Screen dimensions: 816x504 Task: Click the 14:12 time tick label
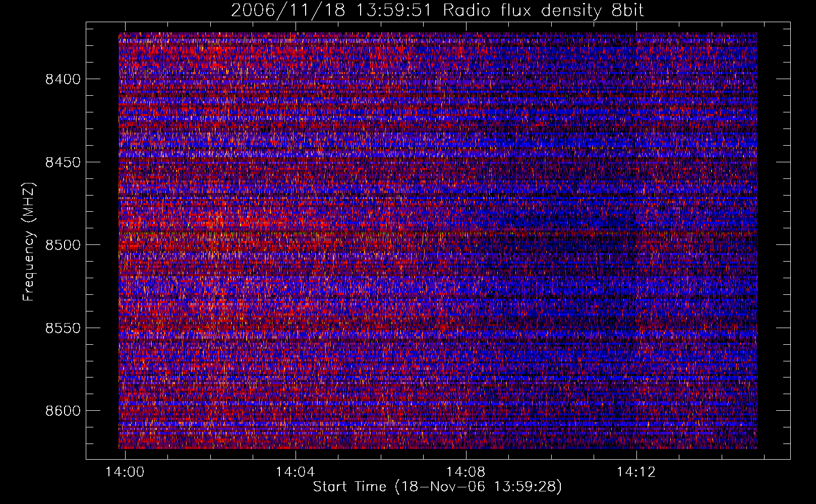pyautogui.click(x=636, y=472)
